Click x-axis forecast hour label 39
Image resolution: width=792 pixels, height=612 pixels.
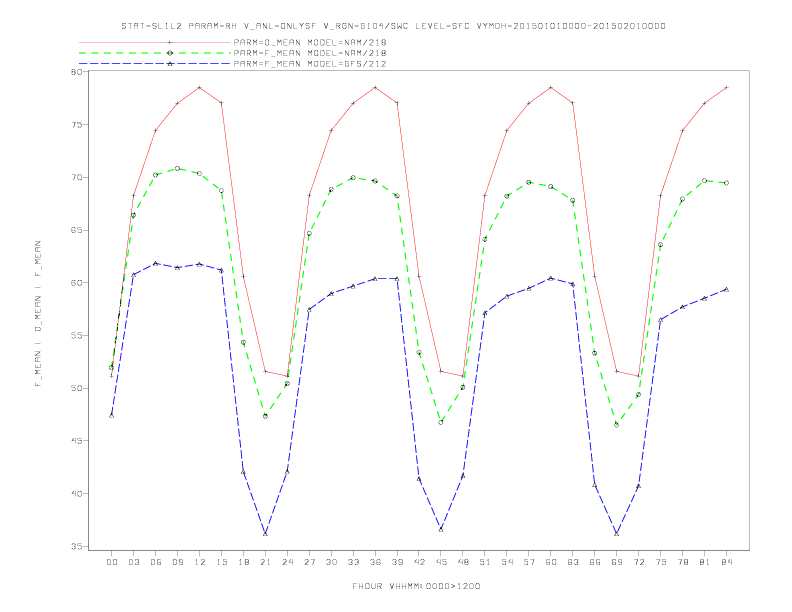point(397,562)
